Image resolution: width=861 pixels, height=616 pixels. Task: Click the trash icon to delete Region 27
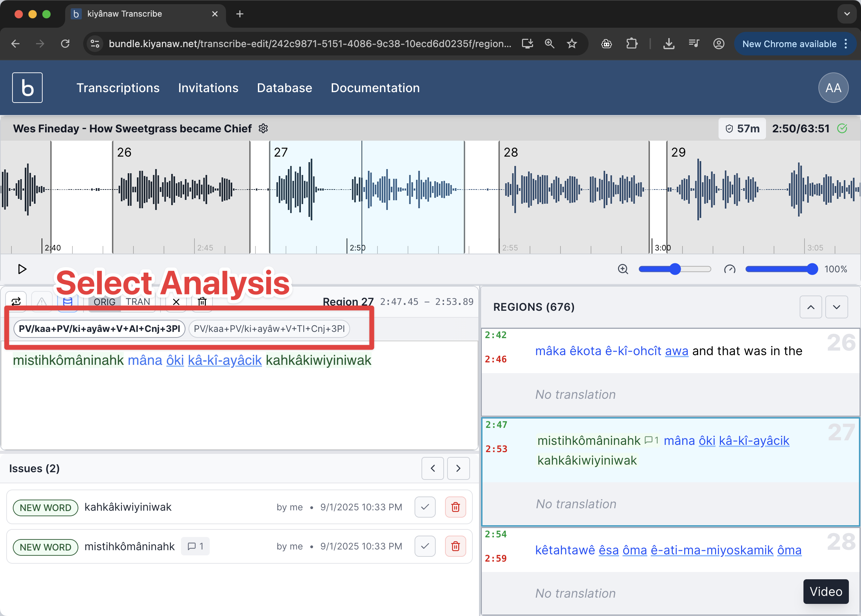(202, 301)
